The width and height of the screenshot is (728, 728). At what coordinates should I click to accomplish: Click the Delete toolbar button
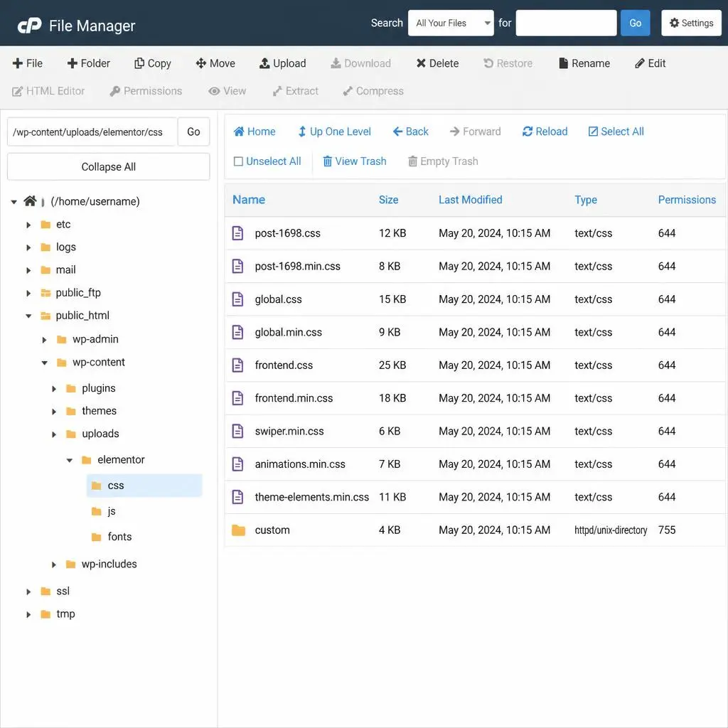(437, 63)
